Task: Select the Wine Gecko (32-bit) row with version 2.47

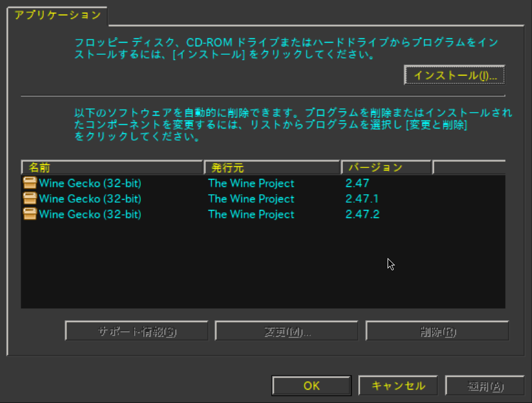Action: click(x=263, y=183)
